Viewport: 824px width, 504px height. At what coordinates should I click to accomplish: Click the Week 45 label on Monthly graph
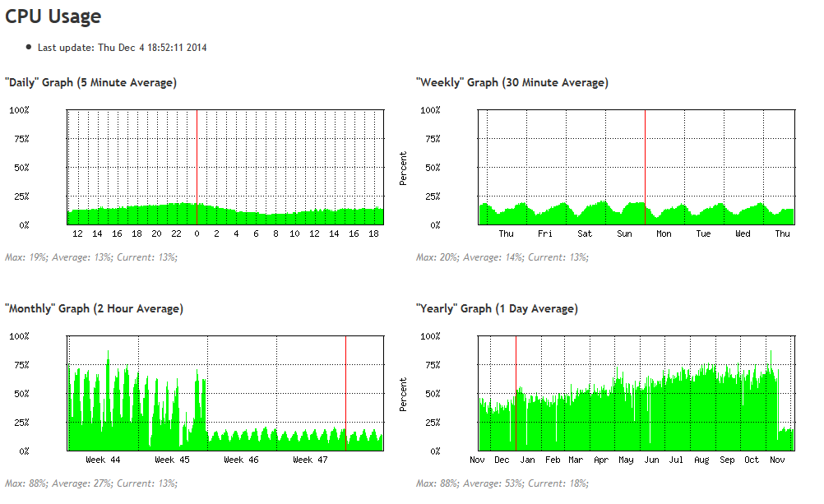(172, 460)
